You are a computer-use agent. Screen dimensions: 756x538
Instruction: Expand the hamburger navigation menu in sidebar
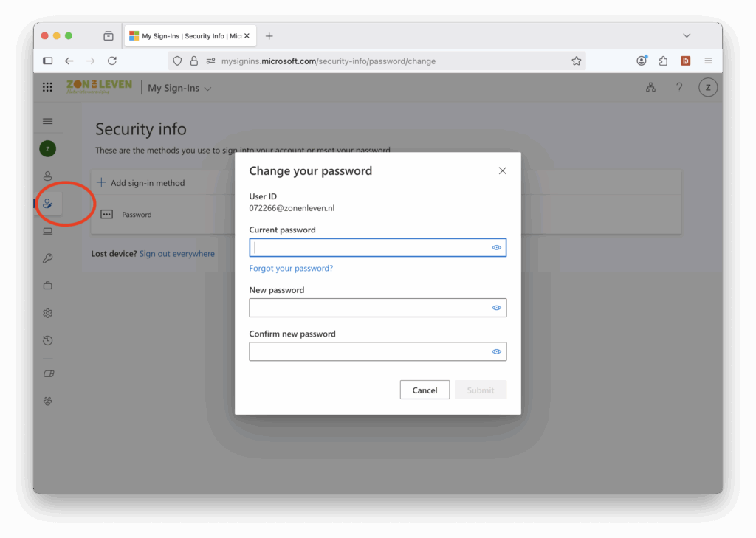[x=48, y=121]
